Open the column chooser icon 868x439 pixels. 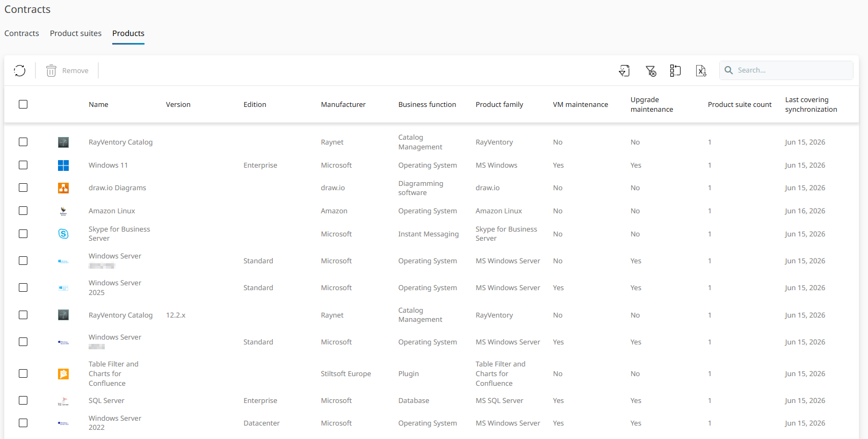pyautogui.click(x=675, y=70)
